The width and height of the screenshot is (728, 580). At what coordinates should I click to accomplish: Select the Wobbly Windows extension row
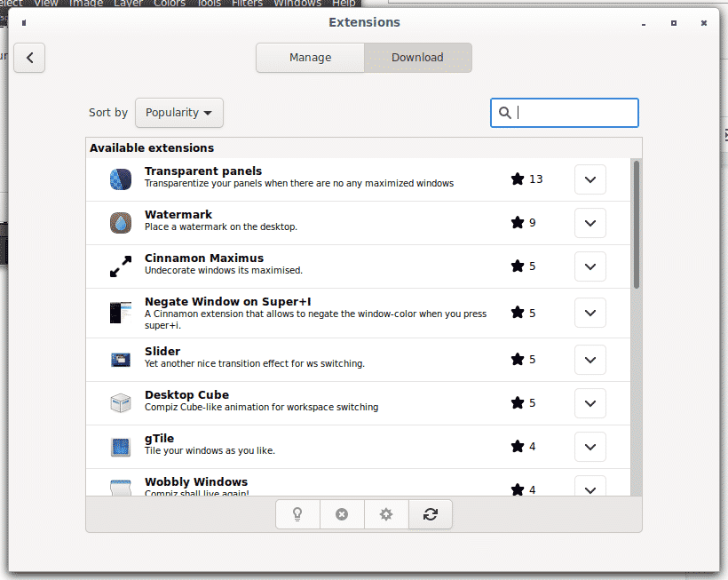pyautogui.click(x=311, y=485)
